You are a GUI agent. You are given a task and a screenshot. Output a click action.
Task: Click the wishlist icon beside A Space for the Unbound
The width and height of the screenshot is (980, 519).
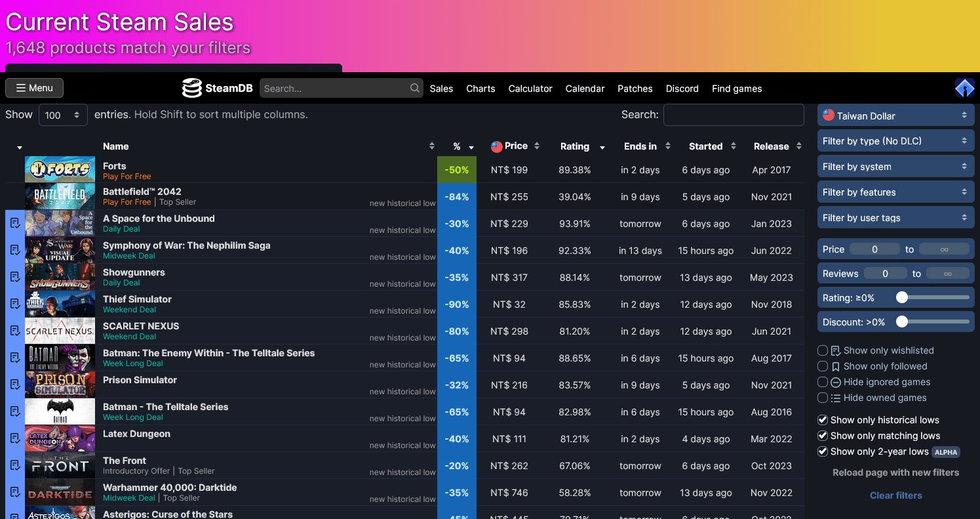[x=14, y=222]
